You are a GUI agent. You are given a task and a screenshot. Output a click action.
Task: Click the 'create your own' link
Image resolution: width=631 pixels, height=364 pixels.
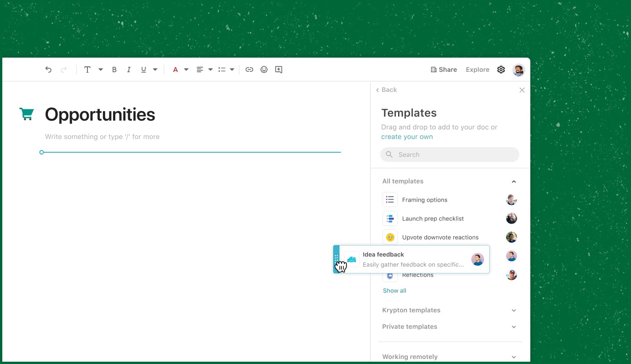407,137
